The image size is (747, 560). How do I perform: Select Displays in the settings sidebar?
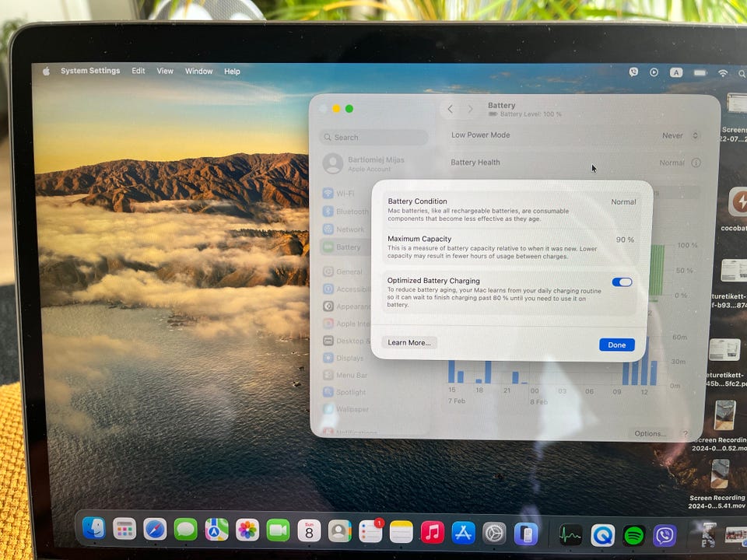point(343,358)
